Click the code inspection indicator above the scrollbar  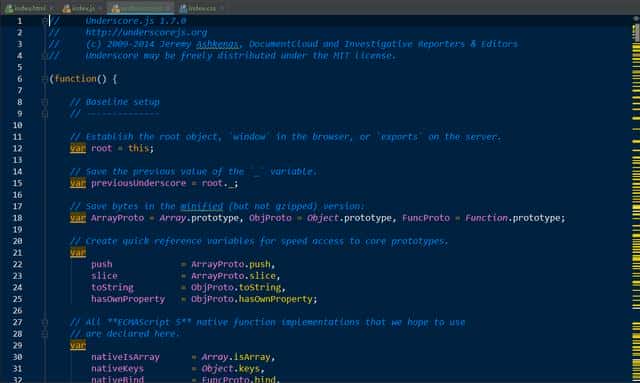coord(636,19)
